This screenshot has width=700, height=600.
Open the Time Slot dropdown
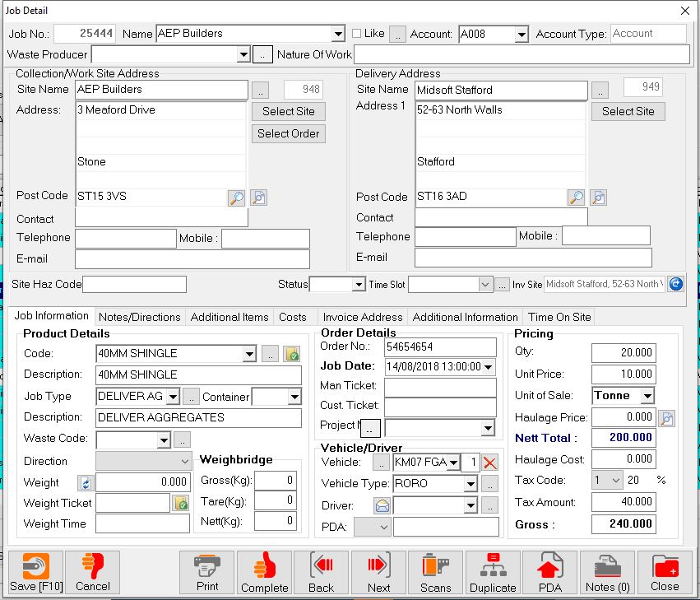point(485,285)
